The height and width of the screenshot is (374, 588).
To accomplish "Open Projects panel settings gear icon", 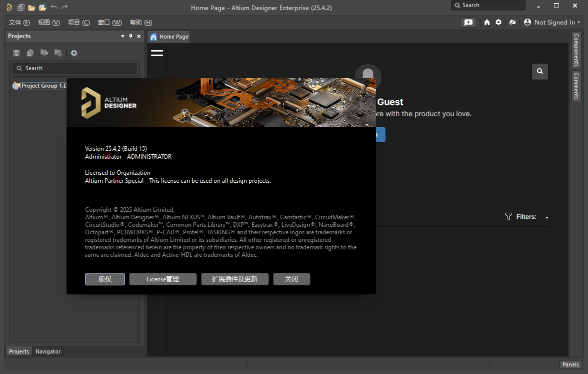I will 74,53.
